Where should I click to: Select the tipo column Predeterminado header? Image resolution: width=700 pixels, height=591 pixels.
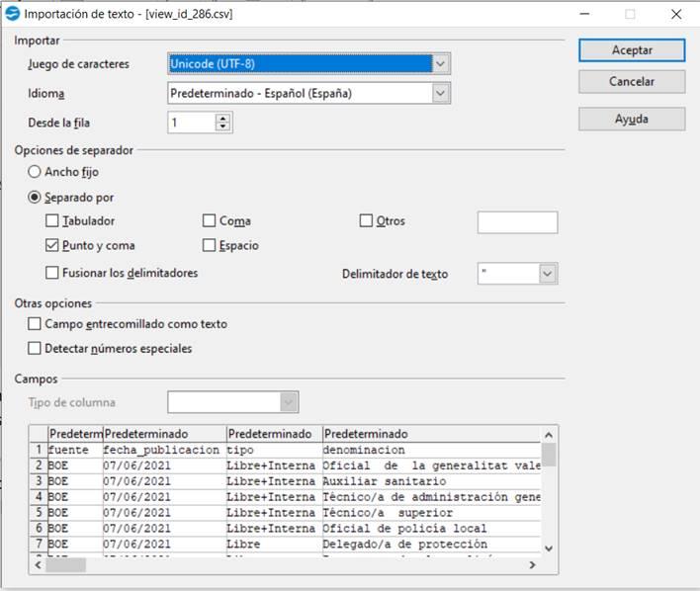tap(275, 434)
